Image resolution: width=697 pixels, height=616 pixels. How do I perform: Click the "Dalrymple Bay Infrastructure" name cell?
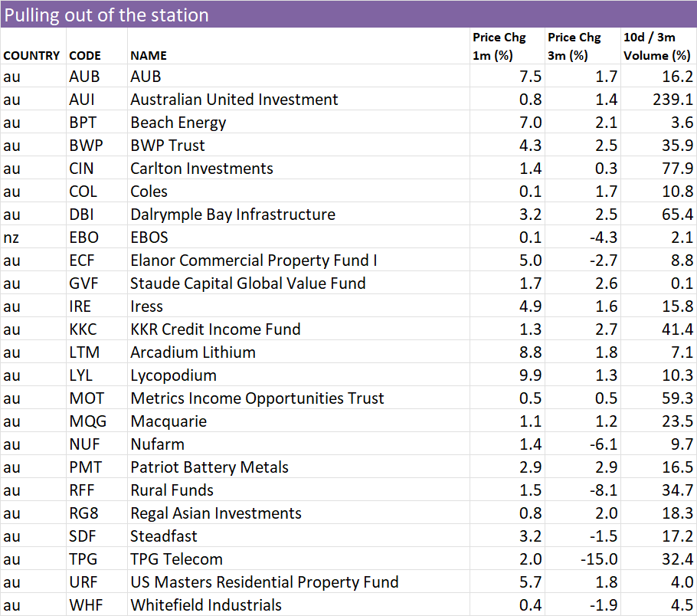(233, 215)
